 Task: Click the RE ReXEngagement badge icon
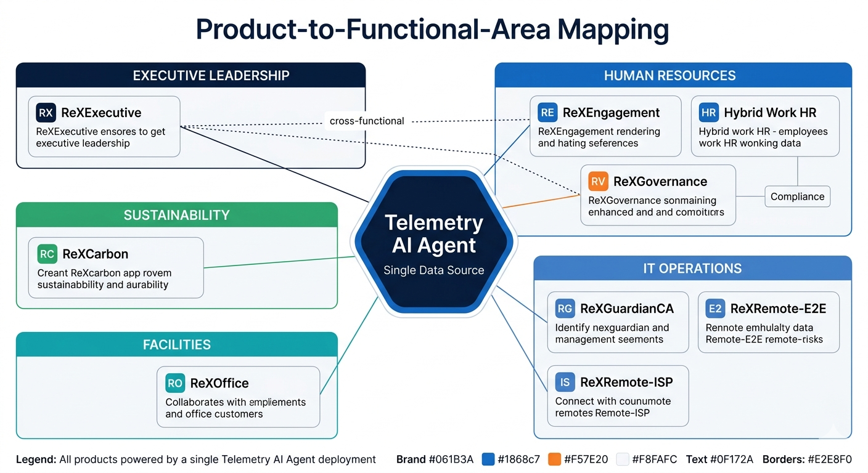pyautogui.click(x=547, y=113)
